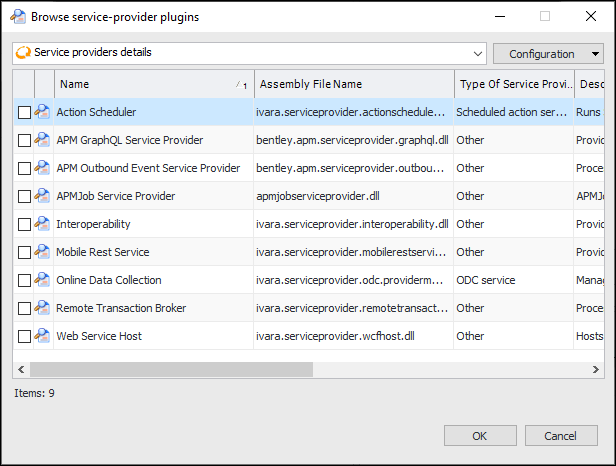Tick the APM Outbound Event Service Provider checkbox

click(24, 168)
